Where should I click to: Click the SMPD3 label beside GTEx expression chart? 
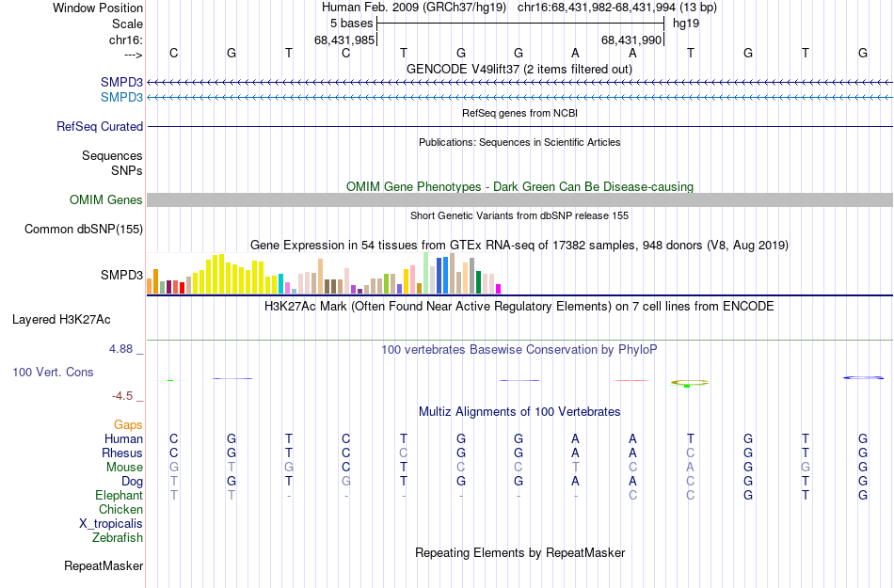121,275
